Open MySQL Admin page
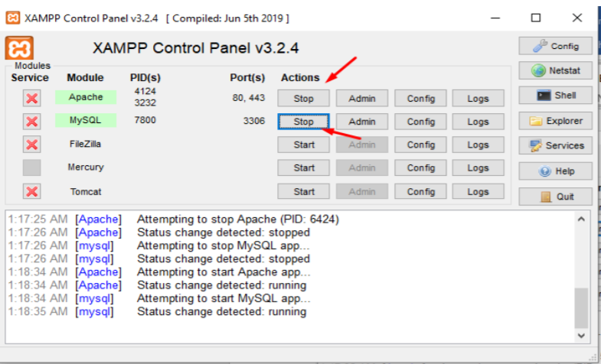The height and width of the screenshot is (364, 601). (362, 122)
